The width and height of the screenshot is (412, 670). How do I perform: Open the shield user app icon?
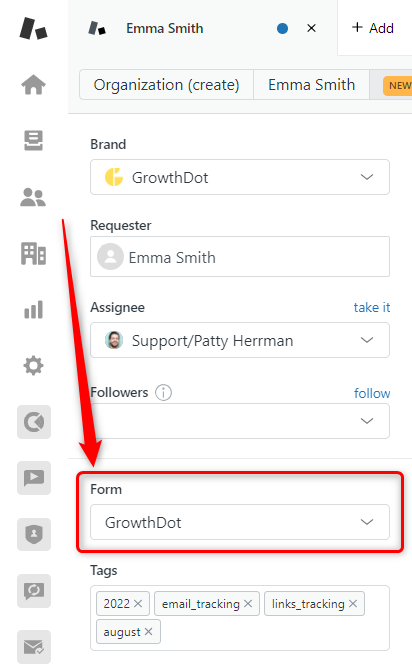click(x=34, y=534)
